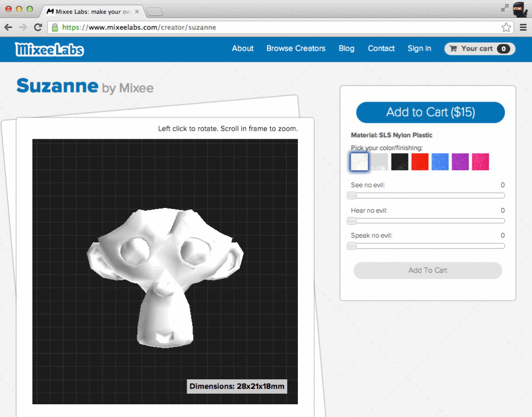Image resolution: width=532 pixels, height=417 pixels.
Task: Pick the black color swatch
Action: (x=400, y=162)
